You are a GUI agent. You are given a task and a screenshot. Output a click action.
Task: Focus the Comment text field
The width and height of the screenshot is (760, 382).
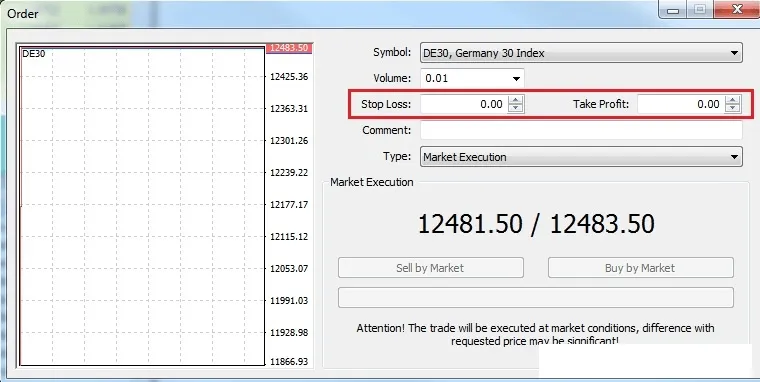tap(581, 130)
